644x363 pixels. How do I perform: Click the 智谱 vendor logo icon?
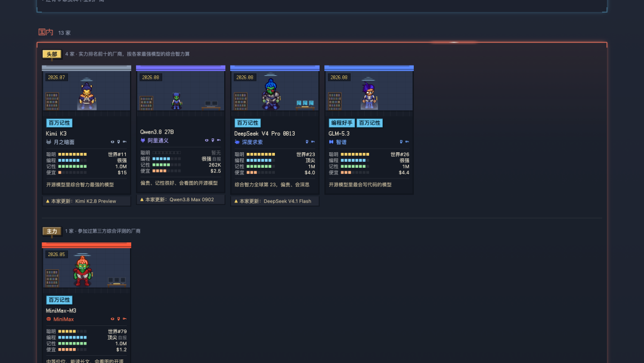[331, 142]
